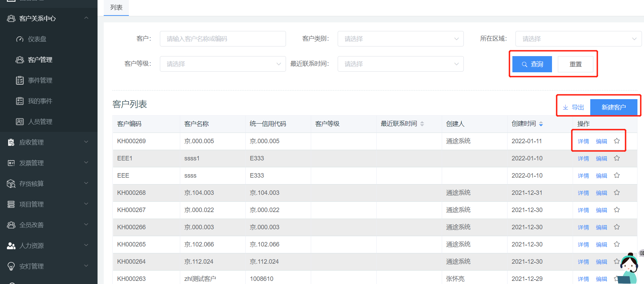Open the 仪表盘 dashboard sidebar item

click(37, 39)
